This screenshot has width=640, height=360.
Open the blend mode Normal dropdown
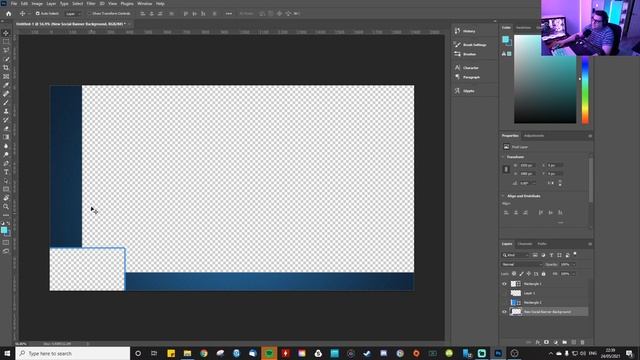point(521,264)
